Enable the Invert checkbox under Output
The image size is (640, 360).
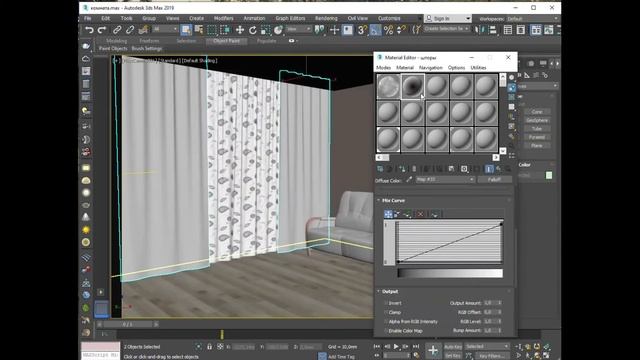pos(386,303)
